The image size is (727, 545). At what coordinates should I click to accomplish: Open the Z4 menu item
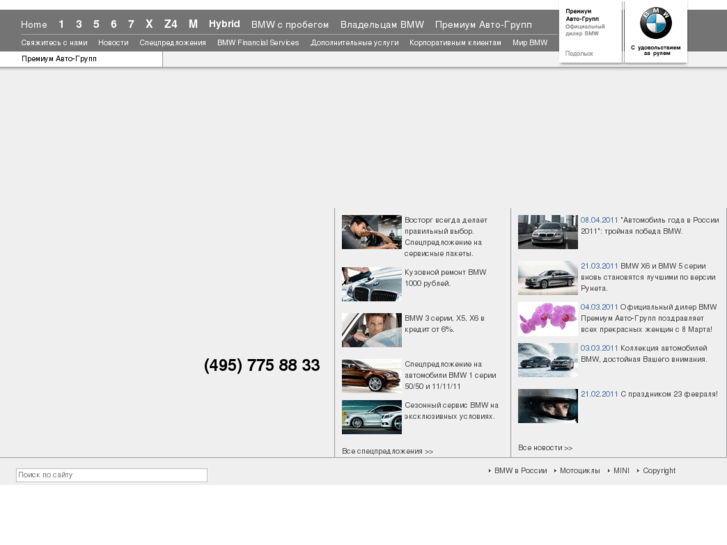click(x=171, y=24)
